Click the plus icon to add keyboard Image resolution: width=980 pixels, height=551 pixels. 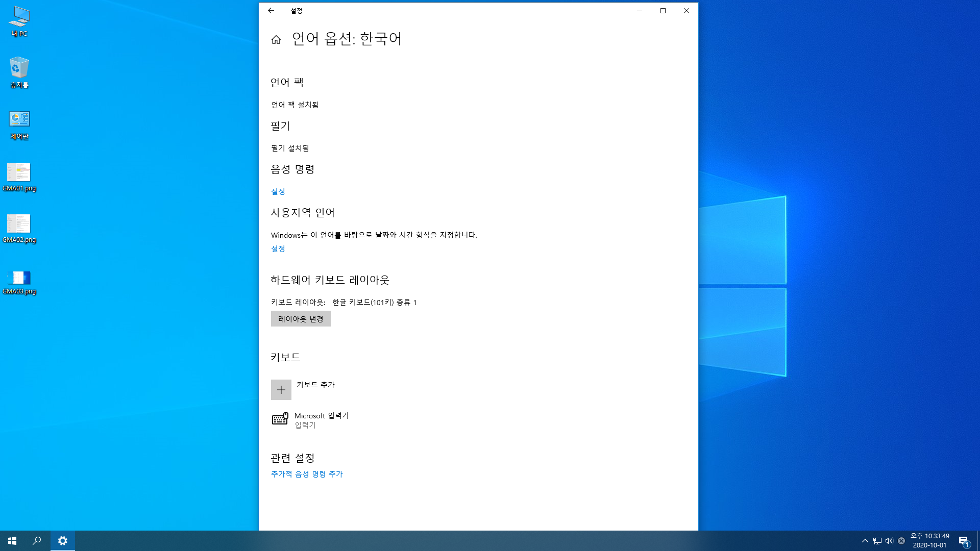pos(281,390)
